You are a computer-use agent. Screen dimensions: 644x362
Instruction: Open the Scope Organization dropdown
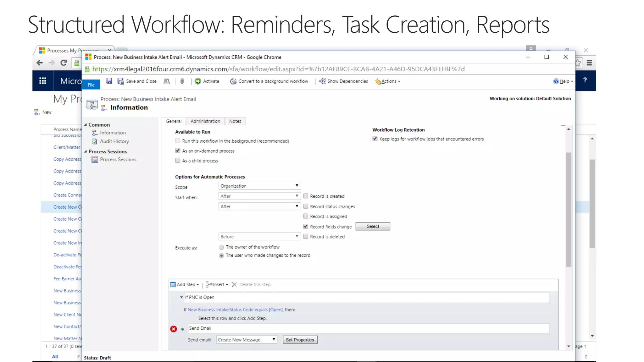(259, 186)
